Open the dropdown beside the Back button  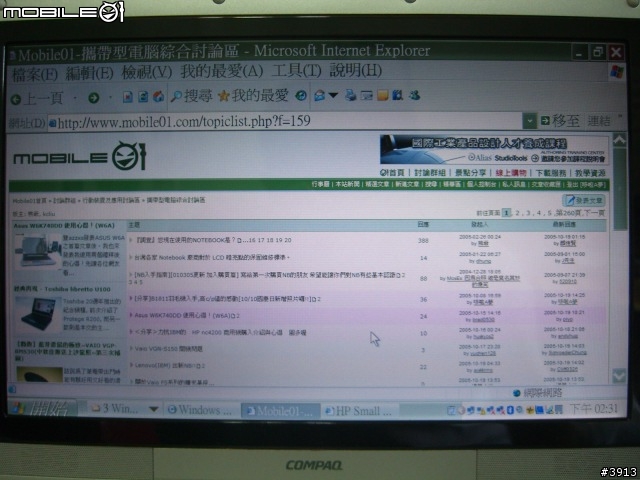pyautogui.click(x=75, y=98)
